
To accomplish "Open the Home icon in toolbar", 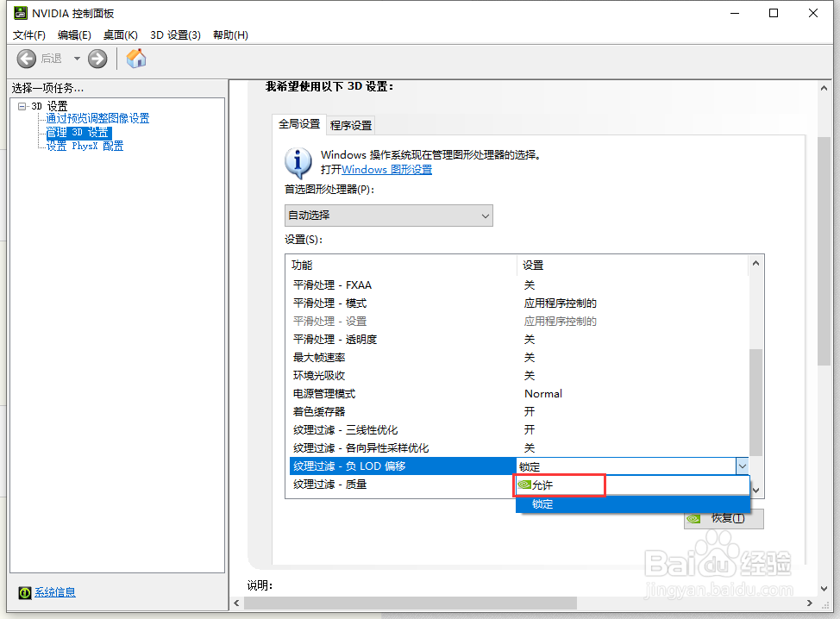I will click(x=136, y=59).
